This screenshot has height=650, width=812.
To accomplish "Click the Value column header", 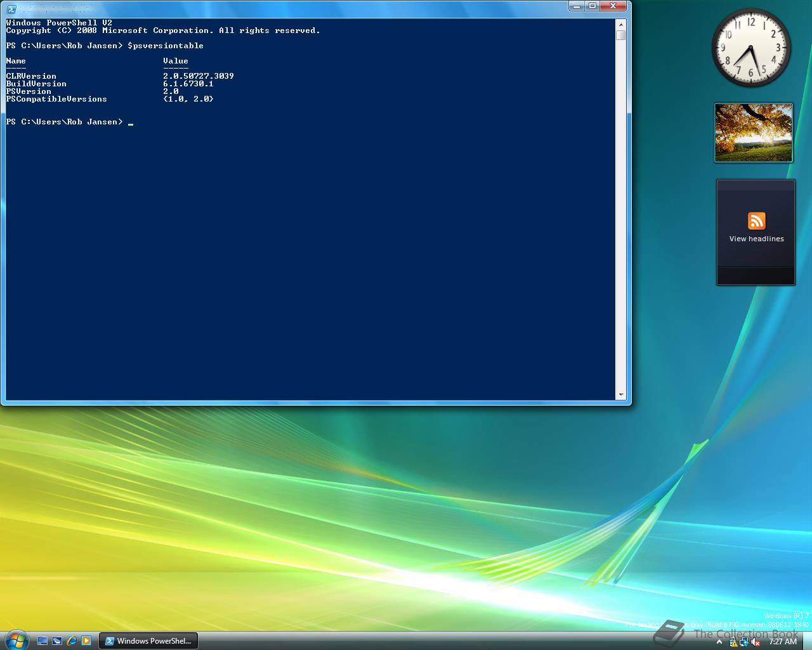I will 176,61.
